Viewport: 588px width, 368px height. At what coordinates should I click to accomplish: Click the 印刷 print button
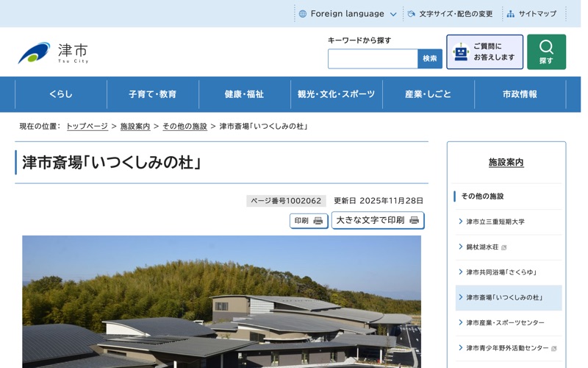click(309, 221)
